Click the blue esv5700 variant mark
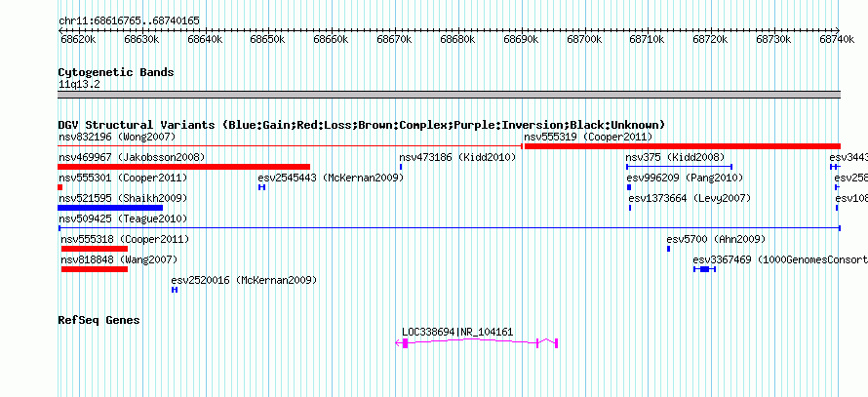This screenshot has width=868, height=397. (x=668, y=249)
